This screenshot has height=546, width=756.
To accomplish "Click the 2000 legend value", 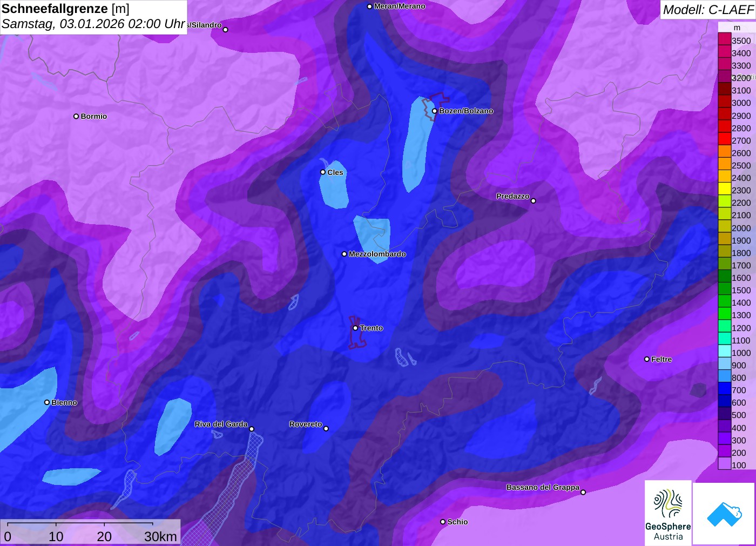I will (741, 228).
